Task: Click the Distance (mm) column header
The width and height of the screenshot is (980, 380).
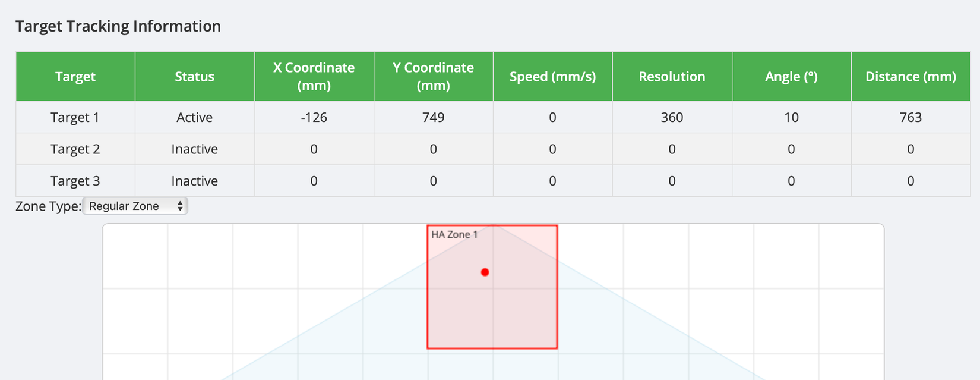Action: tap(911, 77)
